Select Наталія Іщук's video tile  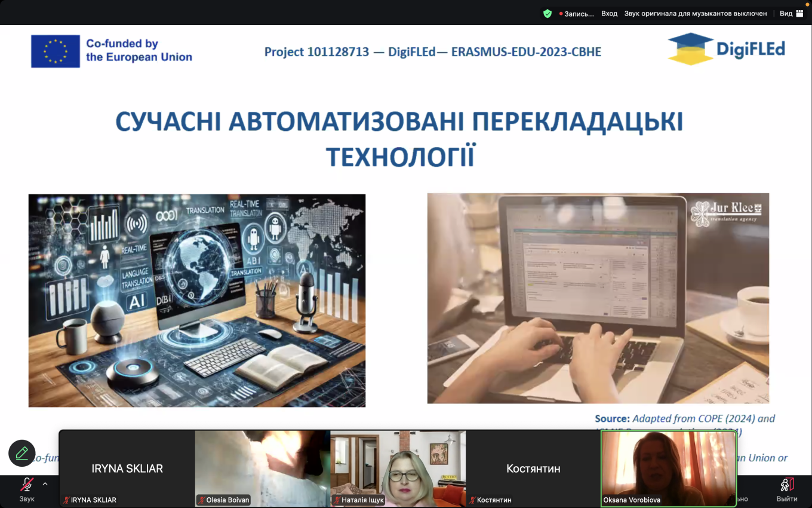tap(398, 466)
